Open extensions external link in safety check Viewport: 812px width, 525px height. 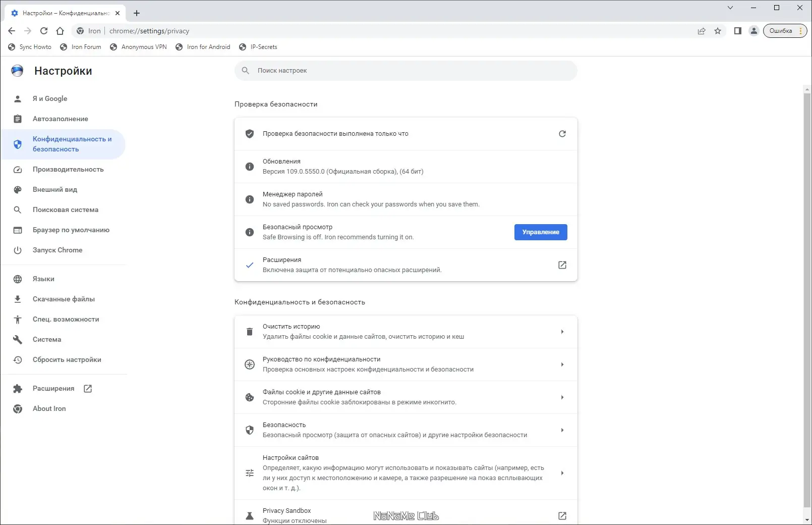(562, 265)
